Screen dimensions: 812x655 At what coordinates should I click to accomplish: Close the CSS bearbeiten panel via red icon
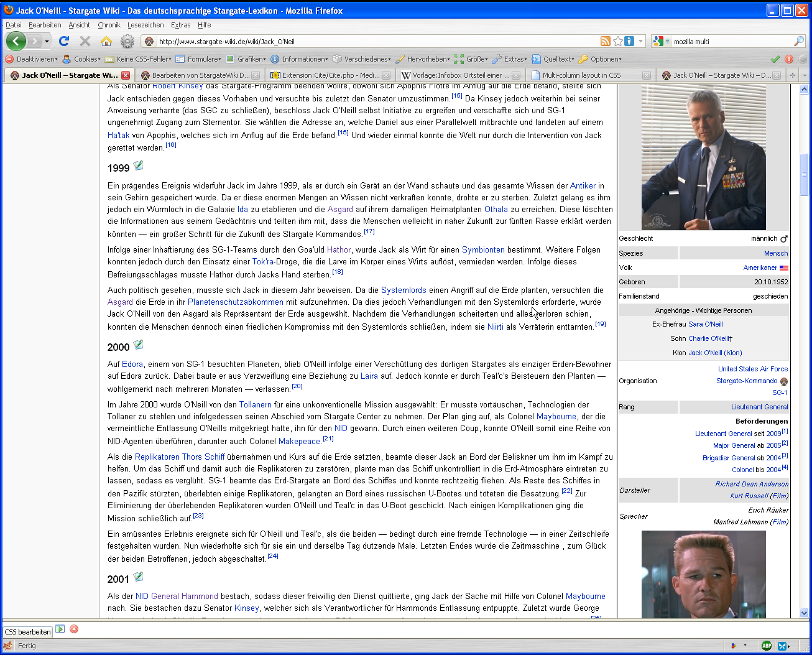click(x=74, y=629)
